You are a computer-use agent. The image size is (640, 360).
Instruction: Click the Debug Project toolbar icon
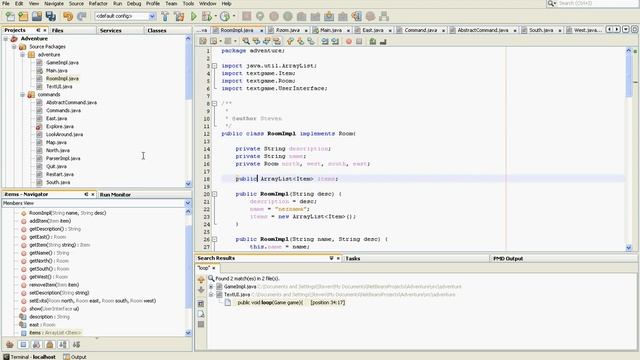(x=207, y=16)
